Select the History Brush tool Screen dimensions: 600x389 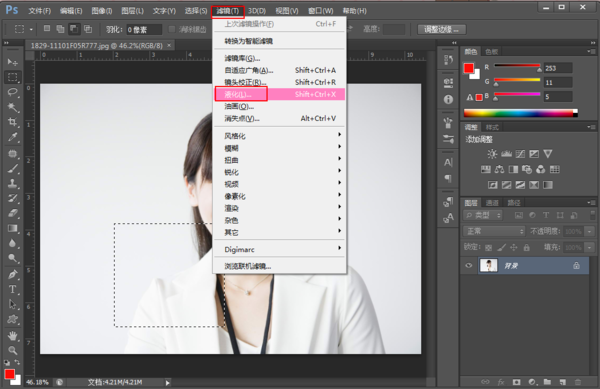tap(12, 199)
